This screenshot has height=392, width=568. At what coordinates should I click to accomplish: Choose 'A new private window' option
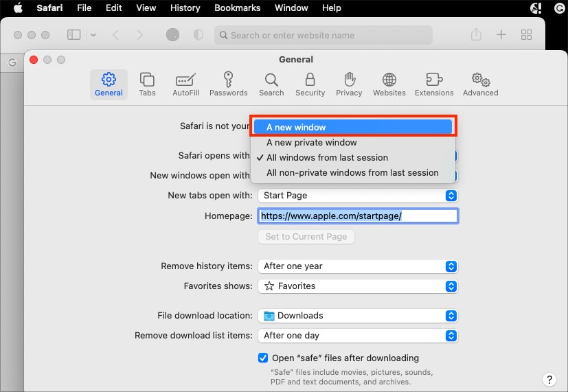pos(353,142)
